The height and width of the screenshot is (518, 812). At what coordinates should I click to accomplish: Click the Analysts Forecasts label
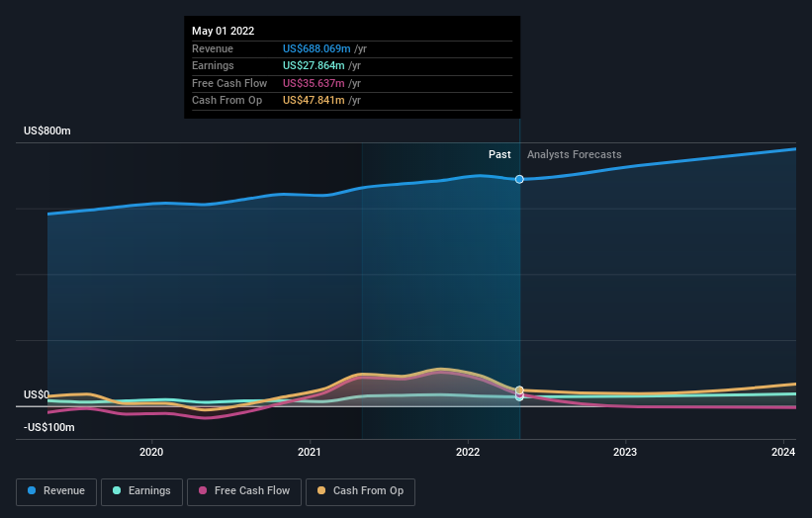pos(575,154)
